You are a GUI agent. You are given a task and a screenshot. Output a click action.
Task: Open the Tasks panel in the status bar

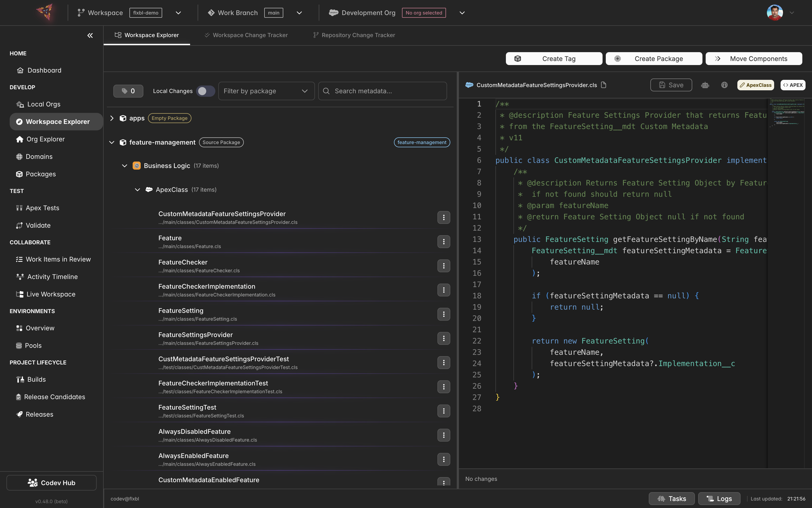pyautogui.click(x=671, y=499)
